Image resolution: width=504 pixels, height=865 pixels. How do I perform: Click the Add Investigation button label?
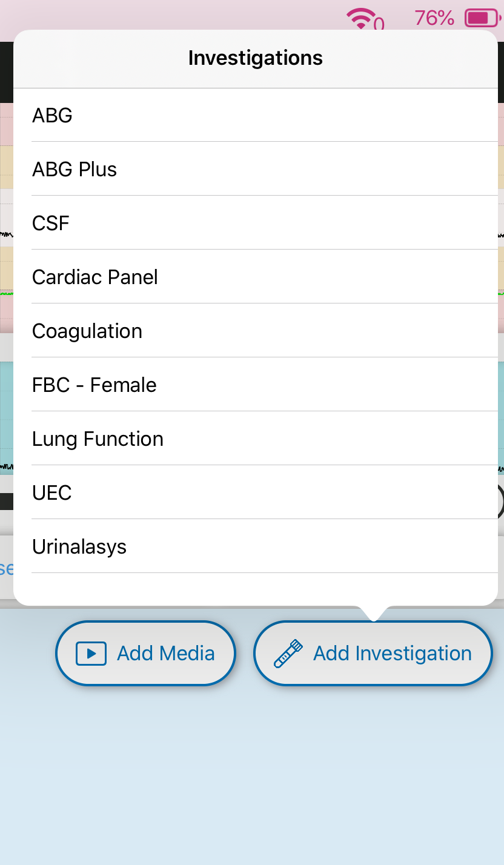pyautogui.click(x=393, y=653)
